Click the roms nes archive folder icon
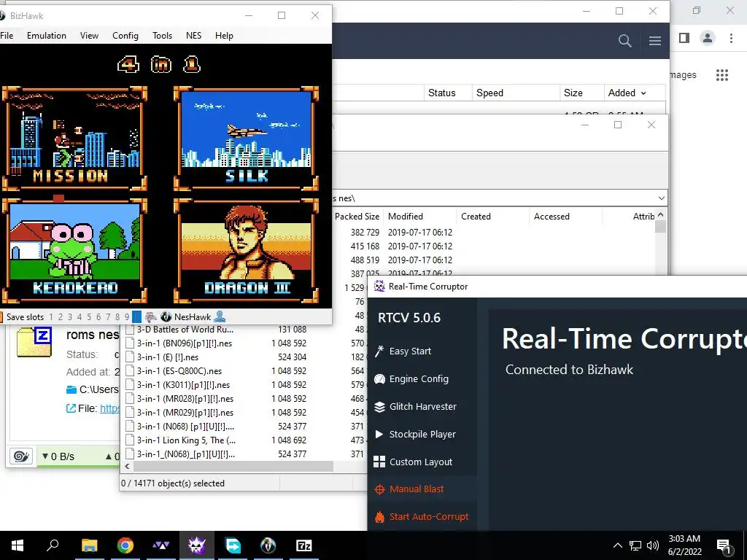747x560 pixels. tap(34, 342)
